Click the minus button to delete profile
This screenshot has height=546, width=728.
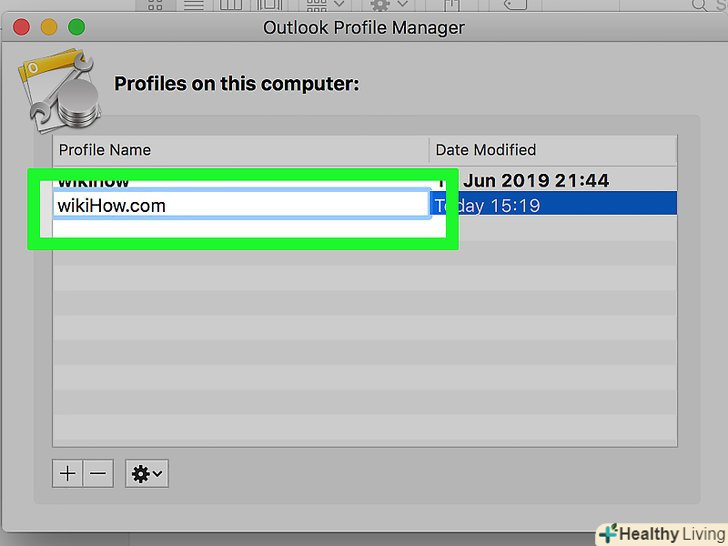point(97,473)
